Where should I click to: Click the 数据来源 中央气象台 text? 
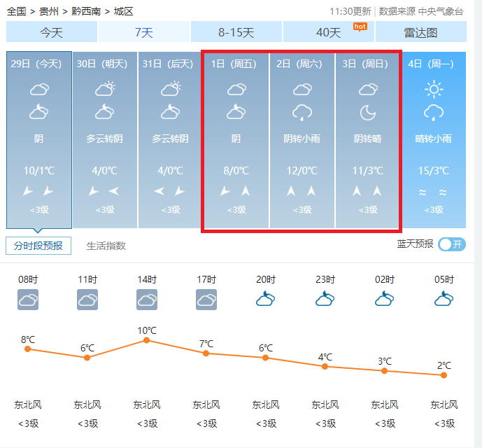click(421, 11)
